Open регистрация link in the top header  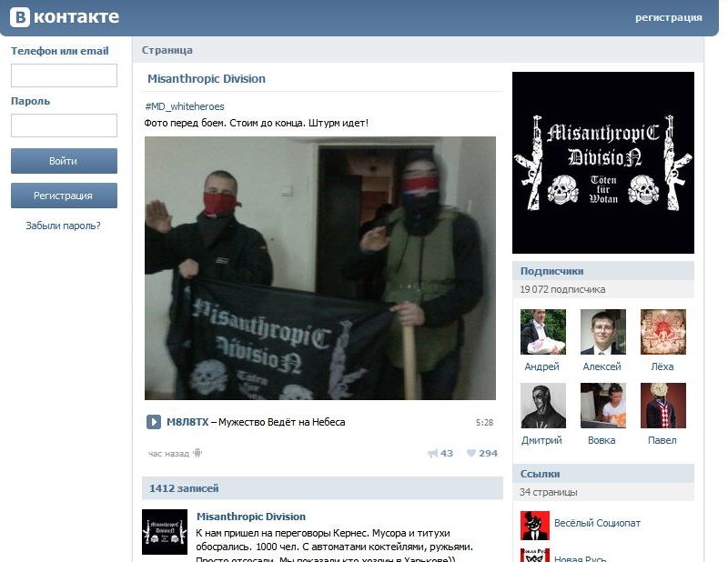[669, 17]
